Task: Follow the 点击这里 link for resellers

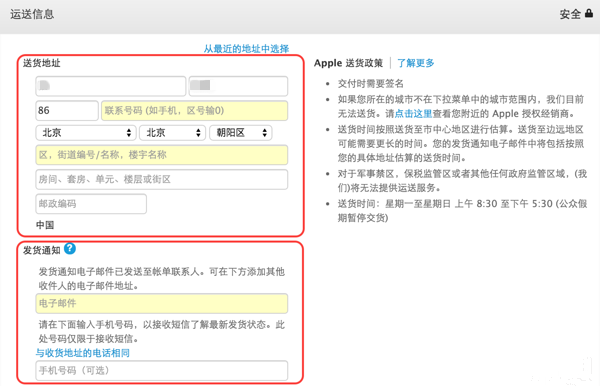Action: pyautogui.click(x=413, y=114)
